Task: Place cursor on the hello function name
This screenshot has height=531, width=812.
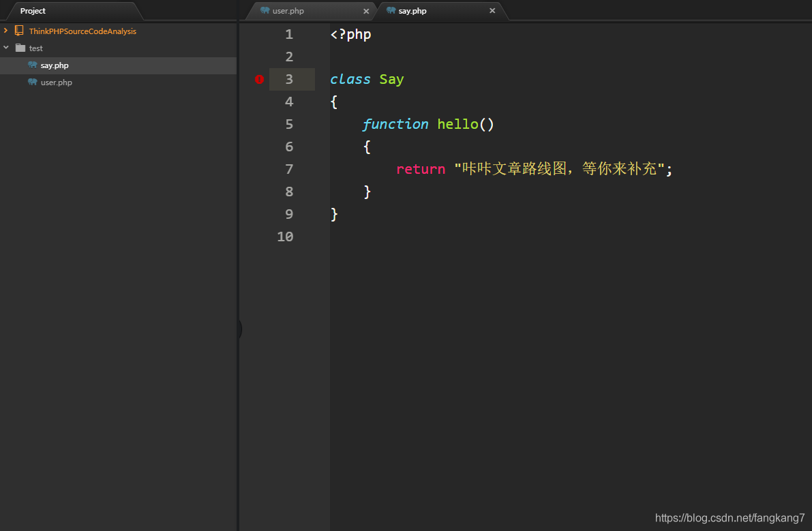Action: [457, 124]
